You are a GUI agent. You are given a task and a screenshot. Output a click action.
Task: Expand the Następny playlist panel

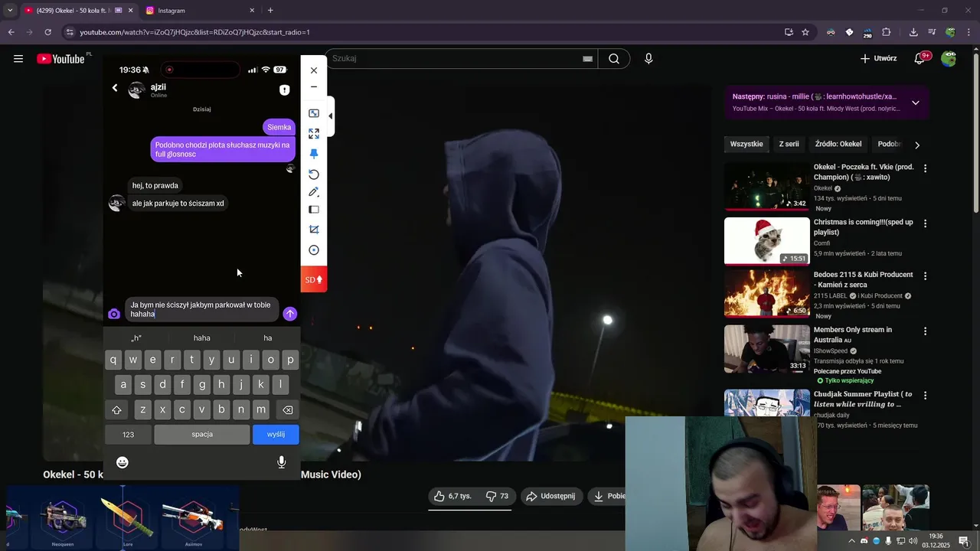click(x=916, y=103)
